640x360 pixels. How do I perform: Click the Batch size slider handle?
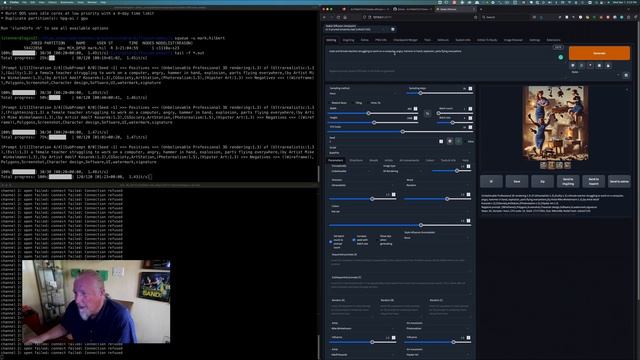pos(452,122)
